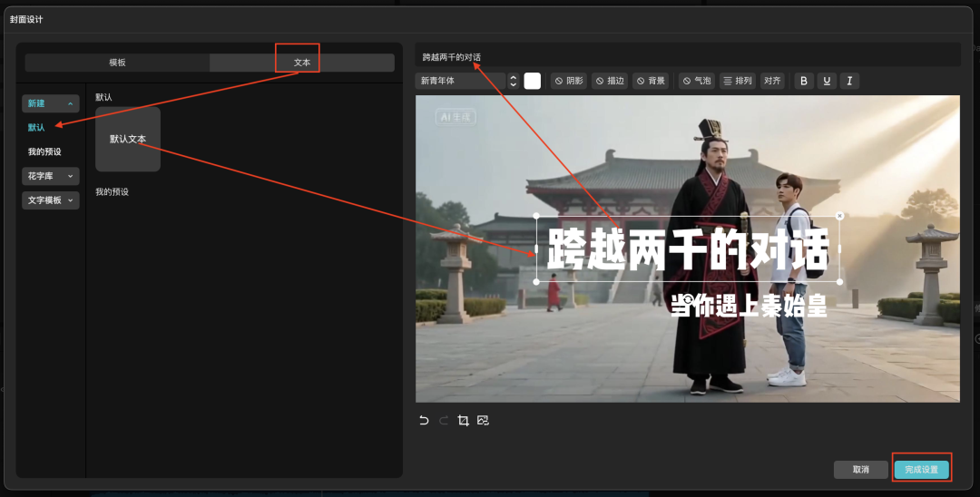Switch to the 模板 tab
Image resolution: width=980 pixels, height=497 pixels.
(117, 63)
